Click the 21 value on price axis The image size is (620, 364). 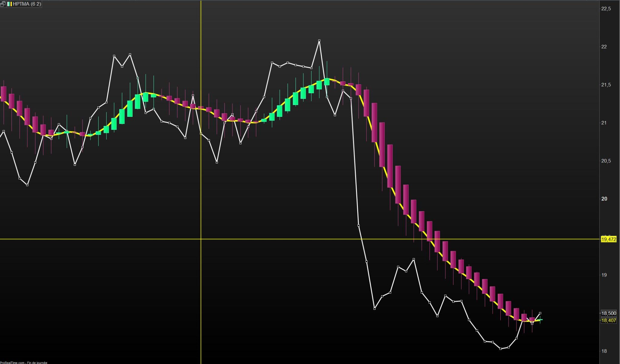604,123
